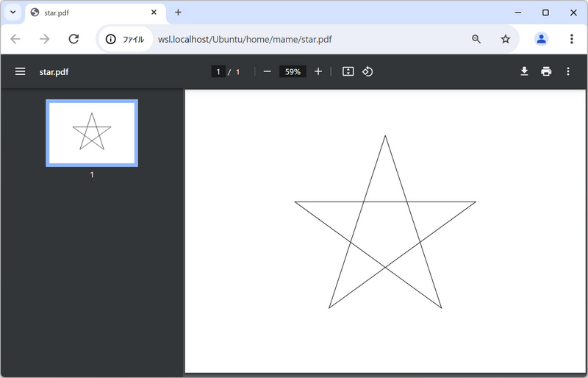The height and width of the screenshot is (378, 588).
Task: Close the star.pdf tab
Action: [x=154, y=13]
